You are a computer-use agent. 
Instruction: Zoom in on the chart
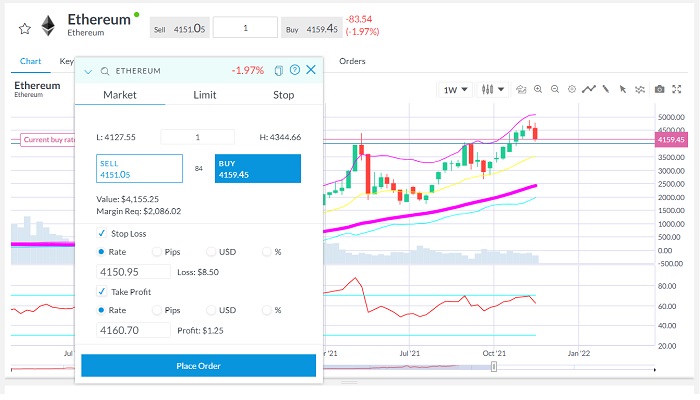tap(538, 89)
